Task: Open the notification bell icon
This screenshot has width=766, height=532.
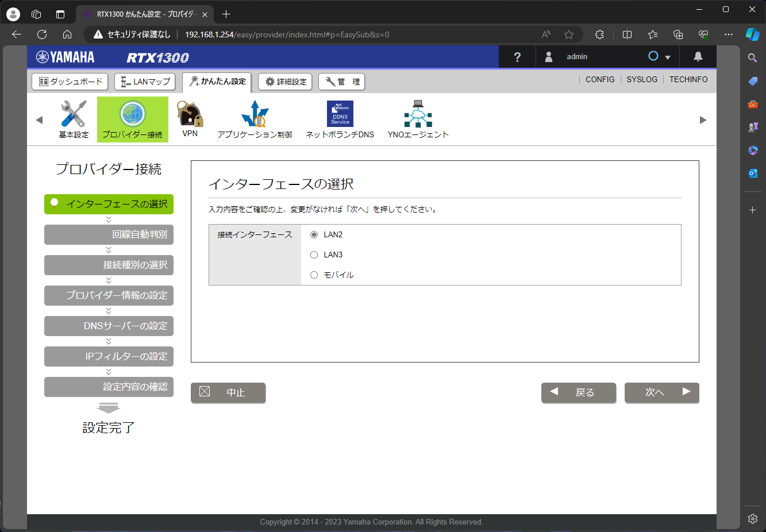Action: (698, 56)
